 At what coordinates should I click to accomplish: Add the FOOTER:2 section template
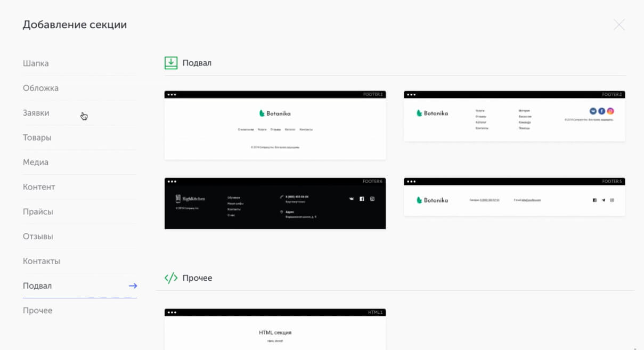coord(515,116)
